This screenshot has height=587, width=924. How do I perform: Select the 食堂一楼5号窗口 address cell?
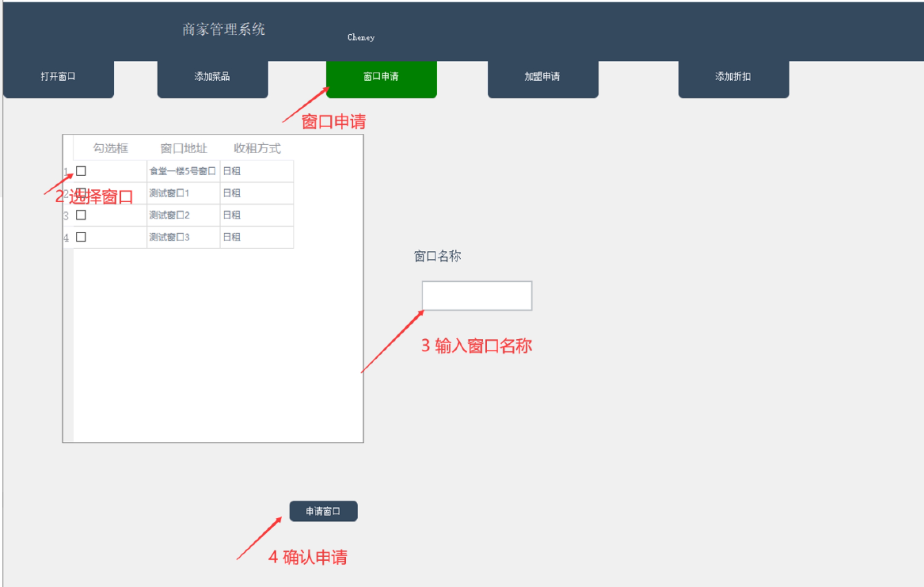183,171
